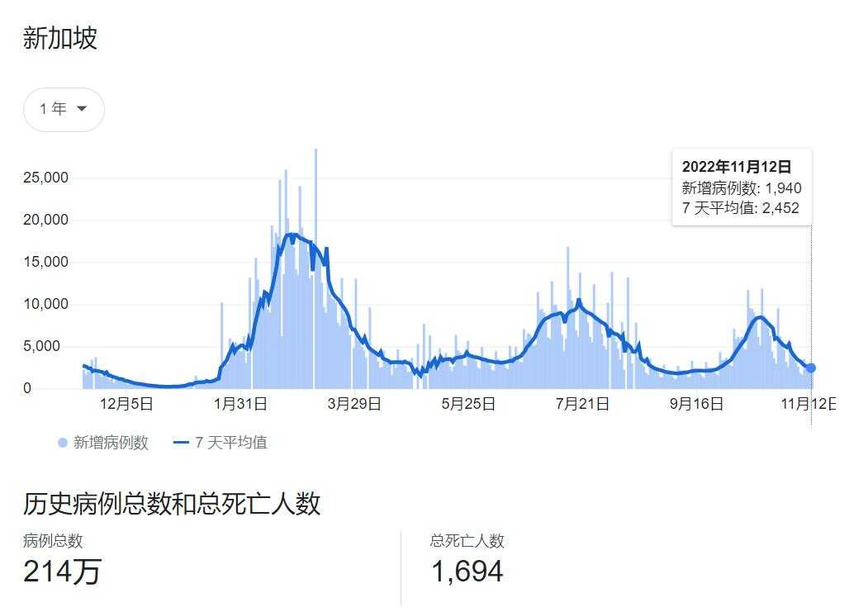Screen dimensions: 868x612
Task: Click the 7 天平均值 legend line icon
Action: [182, 443]
